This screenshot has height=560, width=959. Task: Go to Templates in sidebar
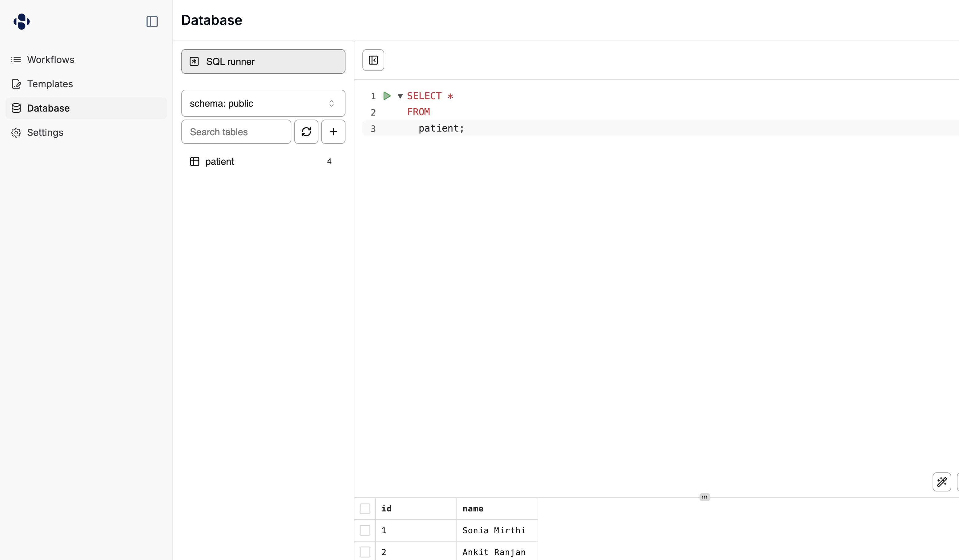point(50,84)
